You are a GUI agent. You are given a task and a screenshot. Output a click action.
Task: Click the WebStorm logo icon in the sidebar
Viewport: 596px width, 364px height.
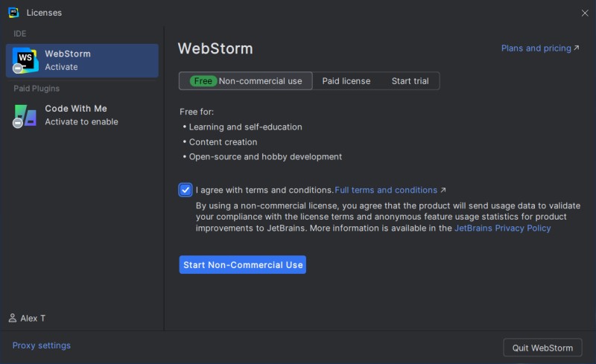[25, 60]
